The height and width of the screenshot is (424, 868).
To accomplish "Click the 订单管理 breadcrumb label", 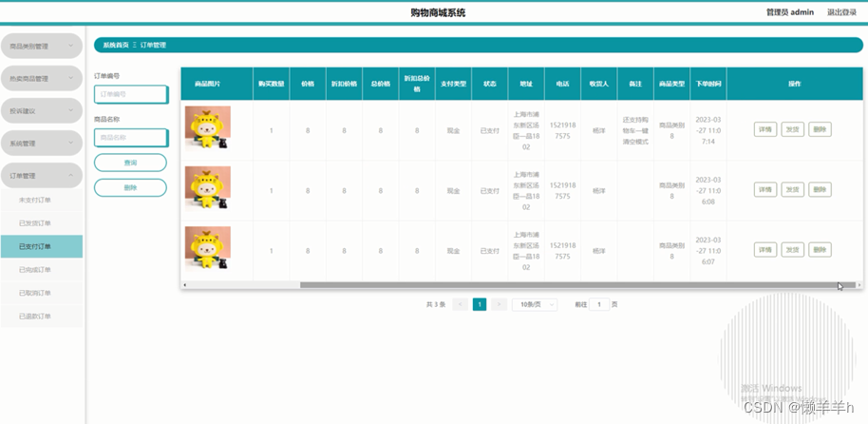I will [153, 45].
